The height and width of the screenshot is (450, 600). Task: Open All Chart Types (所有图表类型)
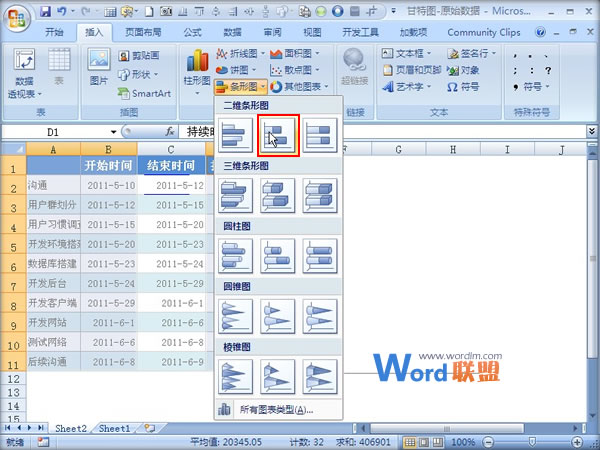click(x=278, y=410)
